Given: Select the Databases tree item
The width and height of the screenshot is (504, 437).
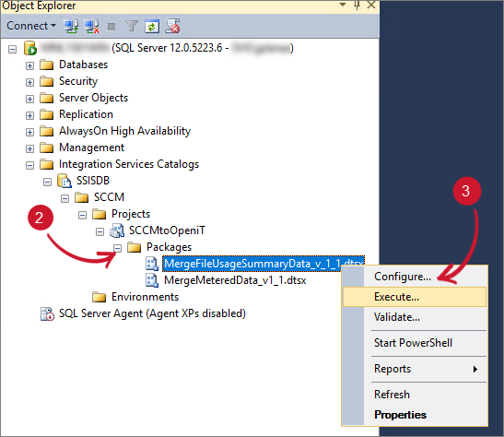Looking at the screenshot, I should pyautogui.click(x=83, y=65).
